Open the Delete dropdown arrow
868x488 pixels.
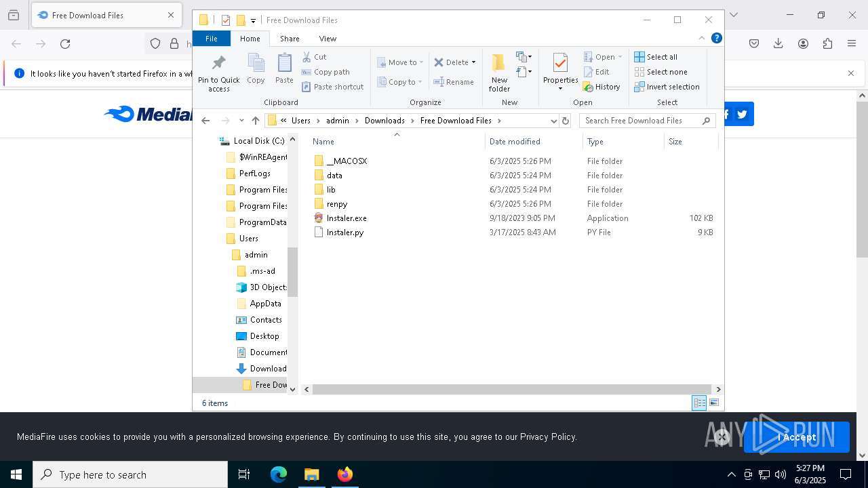(x=473, y=62)
